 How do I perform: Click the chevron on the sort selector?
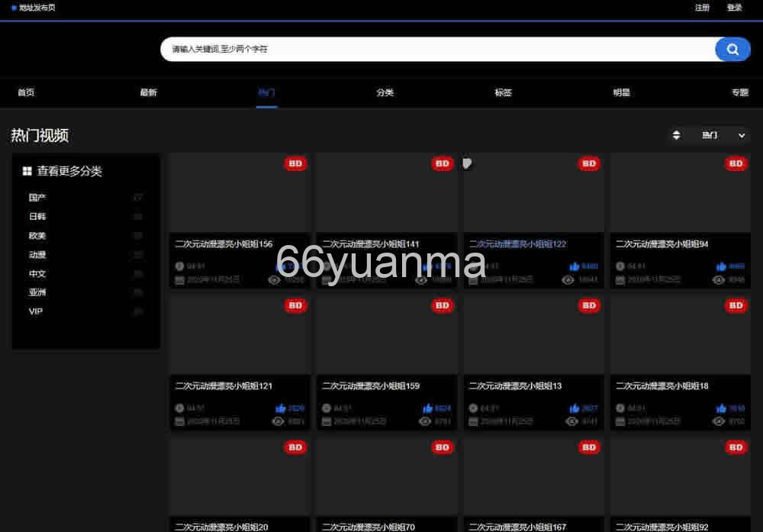(x=741, y=135)
